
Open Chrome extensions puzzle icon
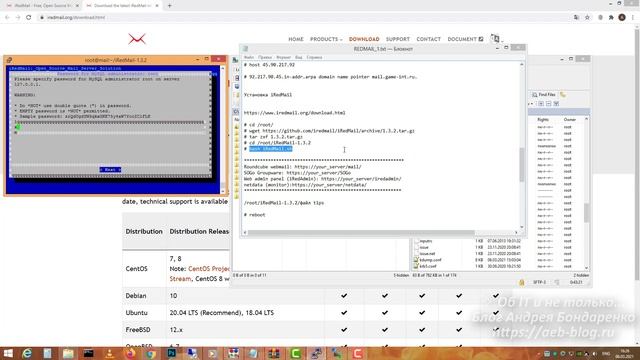(x=611, y=18)
